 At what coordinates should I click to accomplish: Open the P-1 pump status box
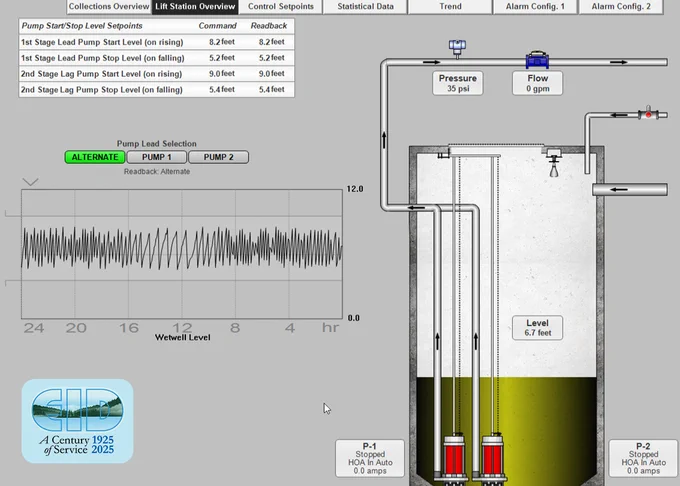(x=370, y=458)
